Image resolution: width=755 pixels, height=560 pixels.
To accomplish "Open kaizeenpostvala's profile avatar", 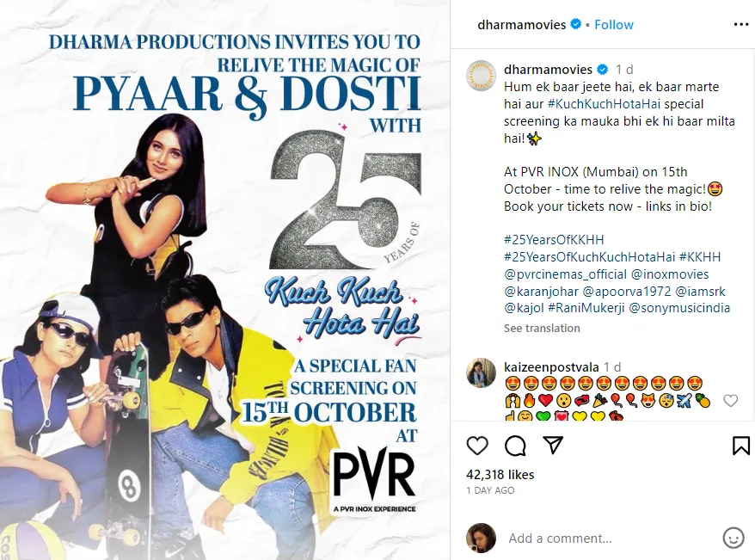I will [481, 372].
